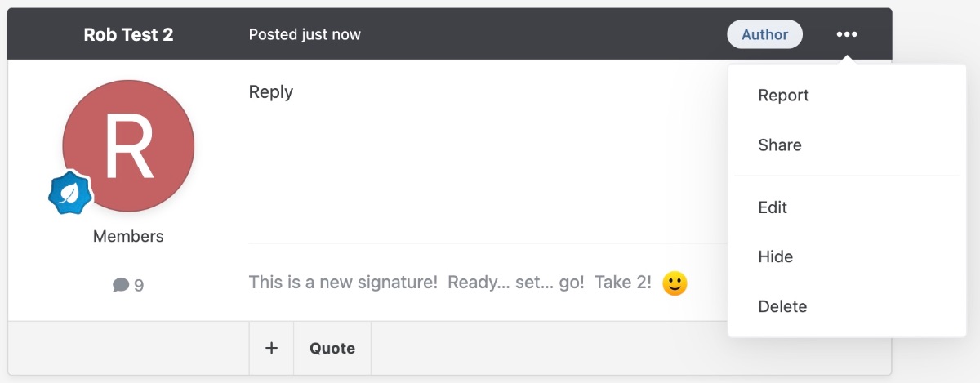Click the speech bubble post count icon
Image resolution: width=980 pixels, height=383 pixels.
121,285
